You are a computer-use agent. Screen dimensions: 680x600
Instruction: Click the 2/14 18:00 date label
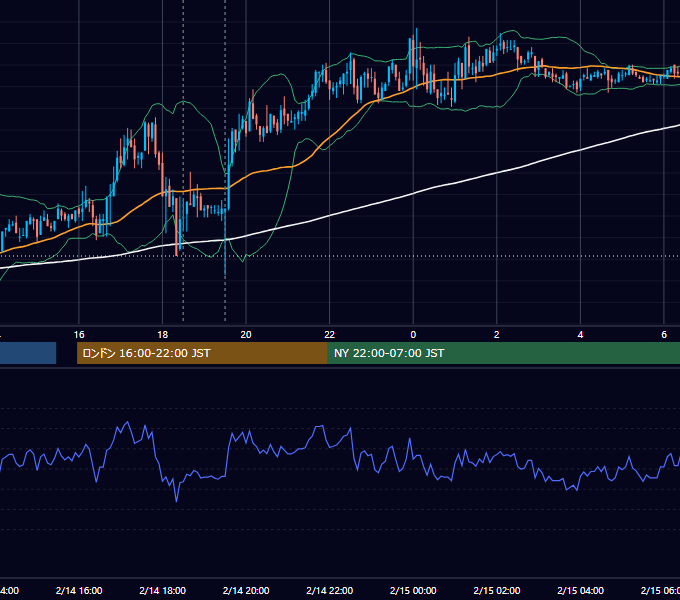[x=163, y=590]
